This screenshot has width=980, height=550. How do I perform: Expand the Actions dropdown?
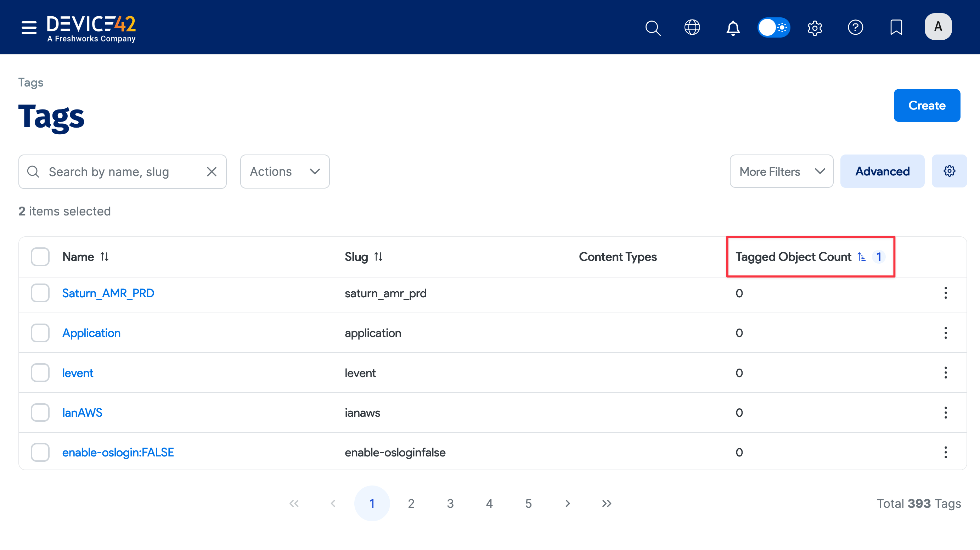pyautogui.click(x=285, y=171)
